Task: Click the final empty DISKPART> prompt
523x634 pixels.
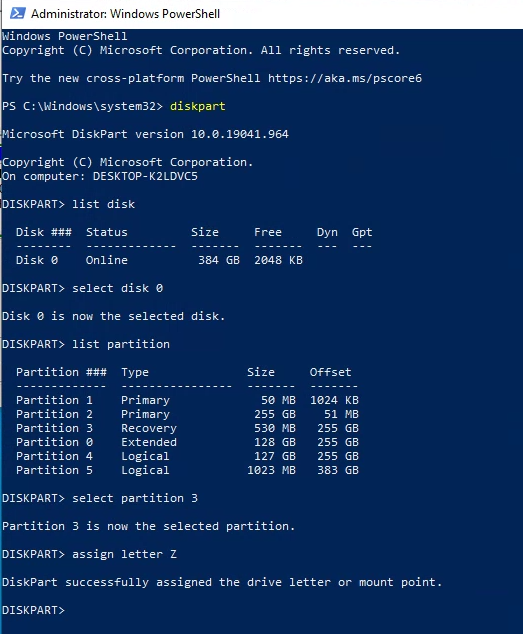Action: [33, 610]
